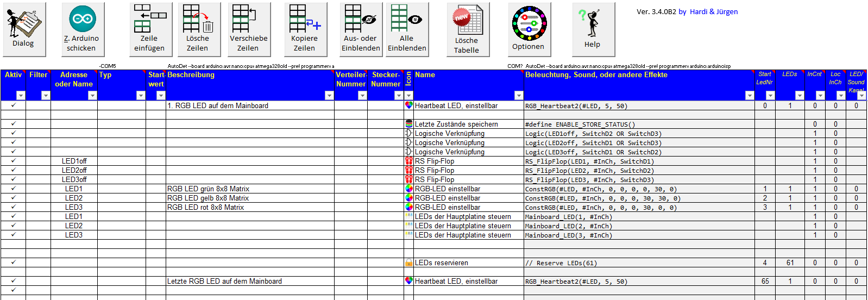
Task: Click the Verschiebe Zeilen move rows icon
Action: coord(248,29)
